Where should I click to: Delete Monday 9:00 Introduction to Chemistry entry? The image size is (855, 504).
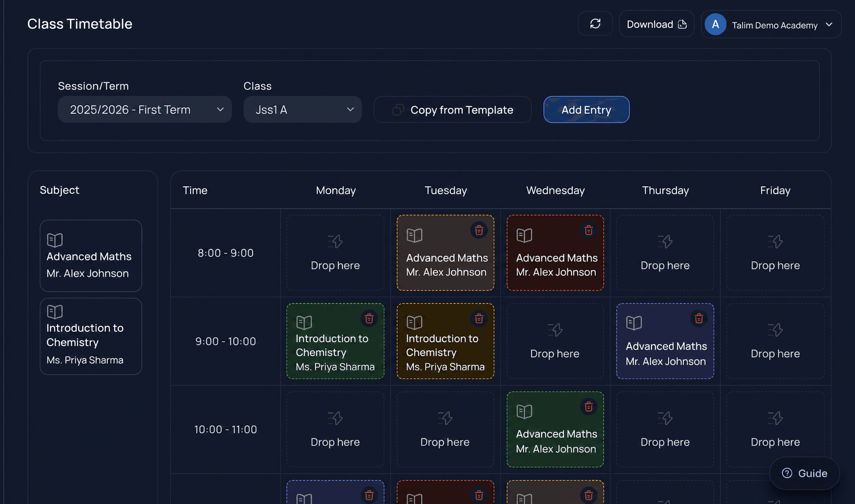[x=369, y=318]
